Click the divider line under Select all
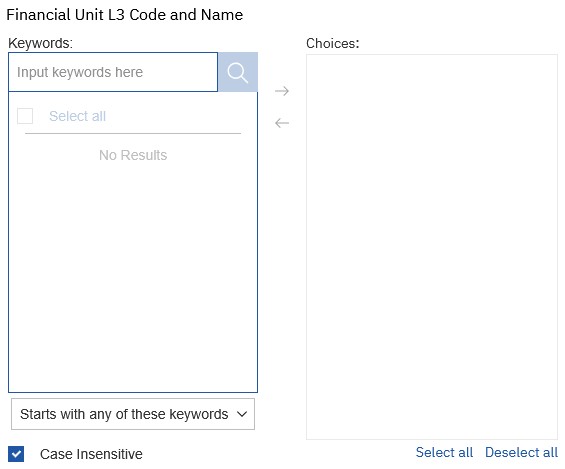The width and height of the screenshot is (565, 469). click(x=133, y=133)
